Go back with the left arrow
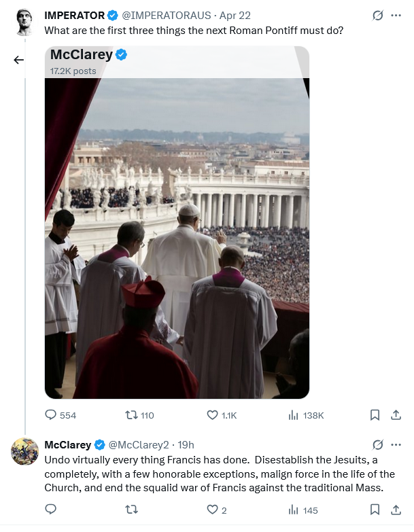This screenshot has height=532, width=414. coord(18,60)
